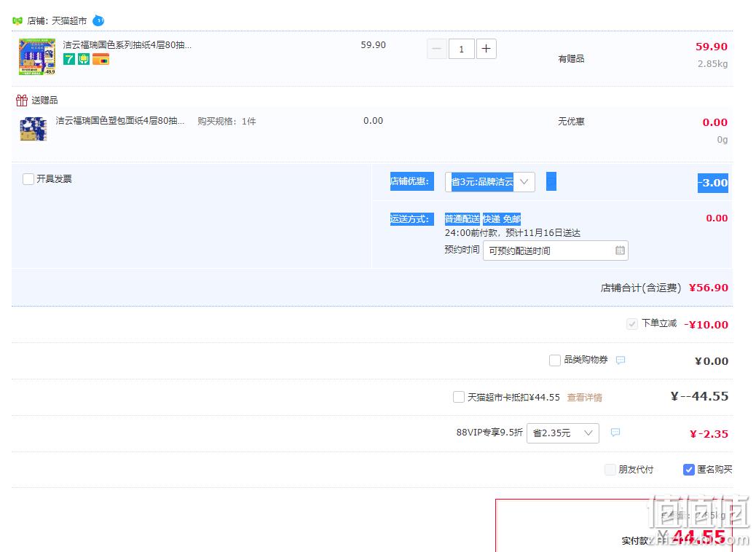The width and height of the screenshot is (756, 552).
Task: Click the 无优惠 label in the gift row
Action: click(571, 122)
